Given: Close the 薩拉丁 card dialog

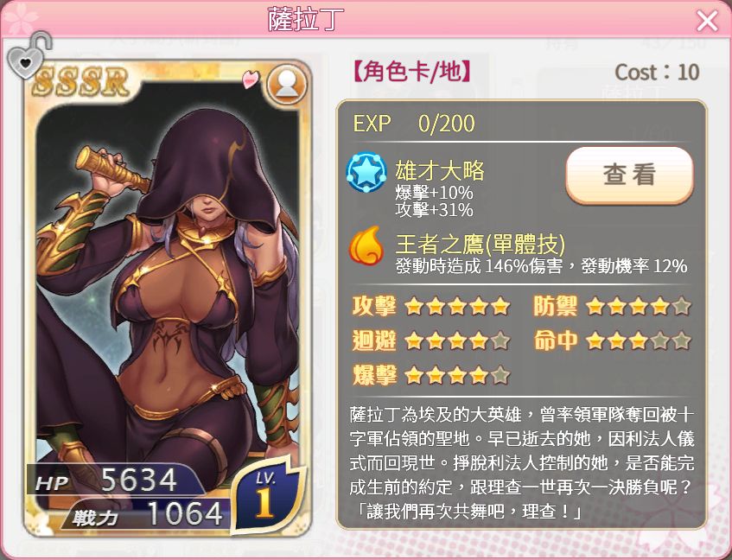Looking at the screenshot, I should [707, 21].
